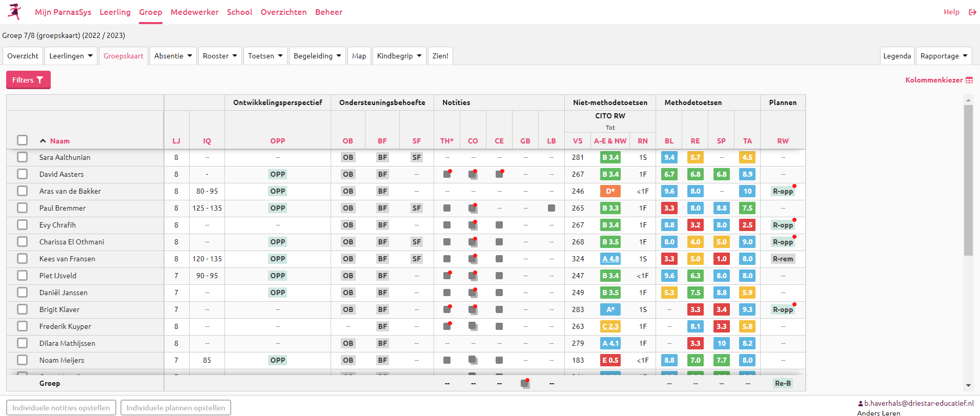This screenshot has height=416, width=980.
Task: Show the Legenda
Action: coord(897,56)
